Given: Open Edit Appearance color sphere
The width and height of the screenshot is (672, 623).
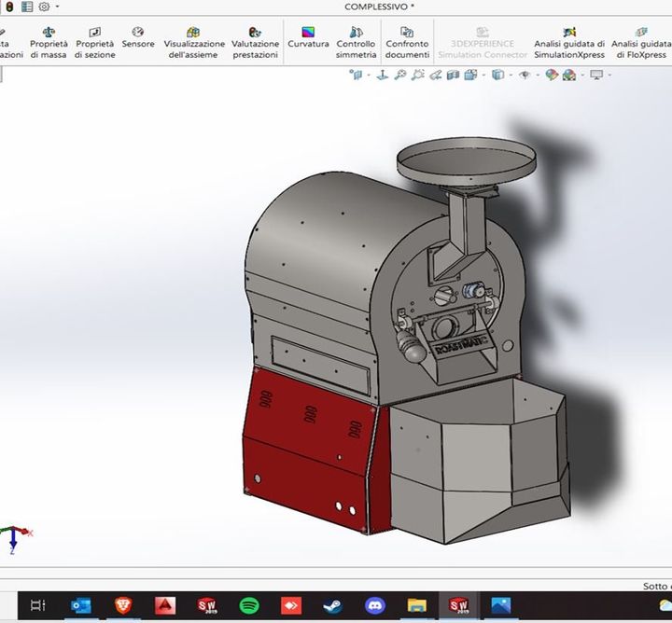Looking at the screenshot, I should pyautogui.click(x=552, y=75).
